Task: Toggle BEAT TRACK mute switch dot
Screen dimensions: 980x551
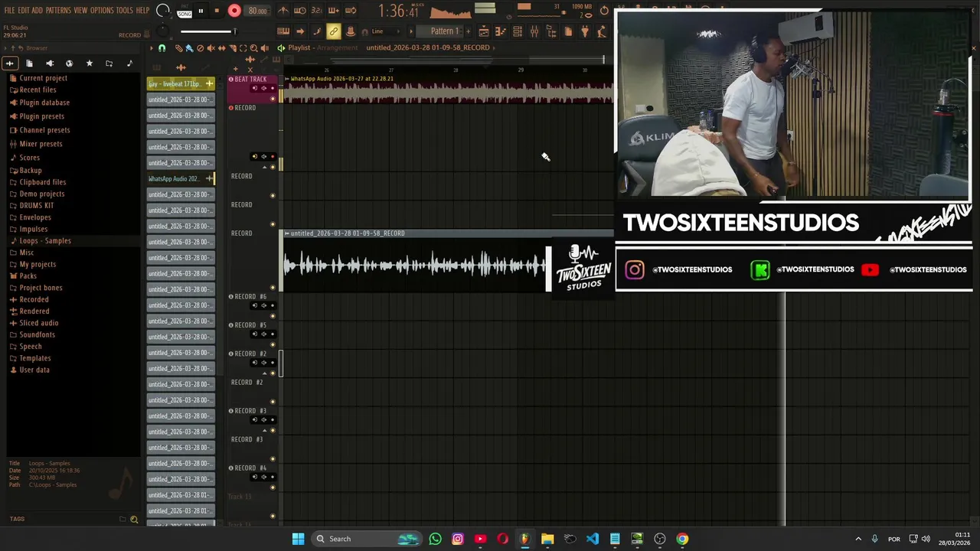Action: (273, 99)
